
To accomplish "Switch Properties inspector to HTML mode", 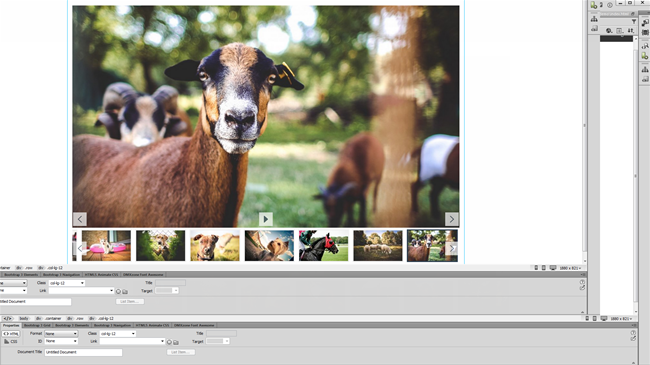I will click(11, 333).
